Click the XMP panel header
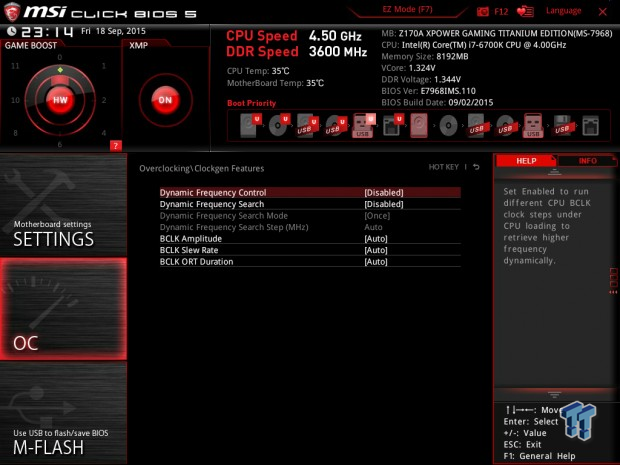This screenshot has width=620, height=465. (138, 45)
